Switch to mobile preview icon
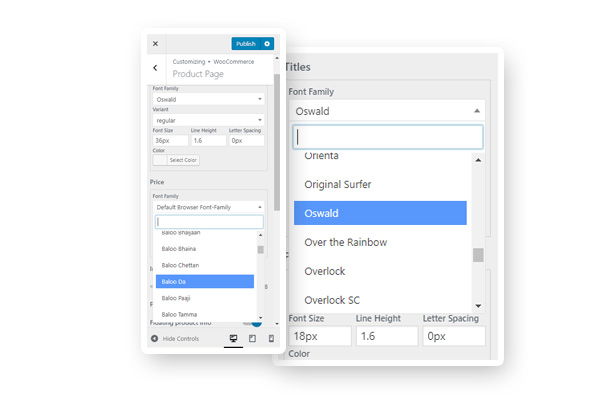The image size is (600, 400). 271,338
